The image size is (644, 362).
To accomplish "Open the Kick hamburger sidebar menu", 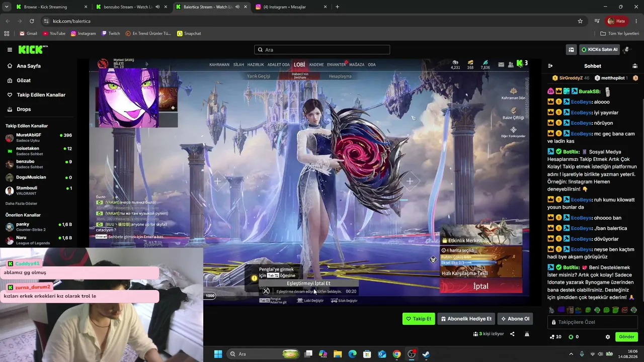I will point(10,50).
